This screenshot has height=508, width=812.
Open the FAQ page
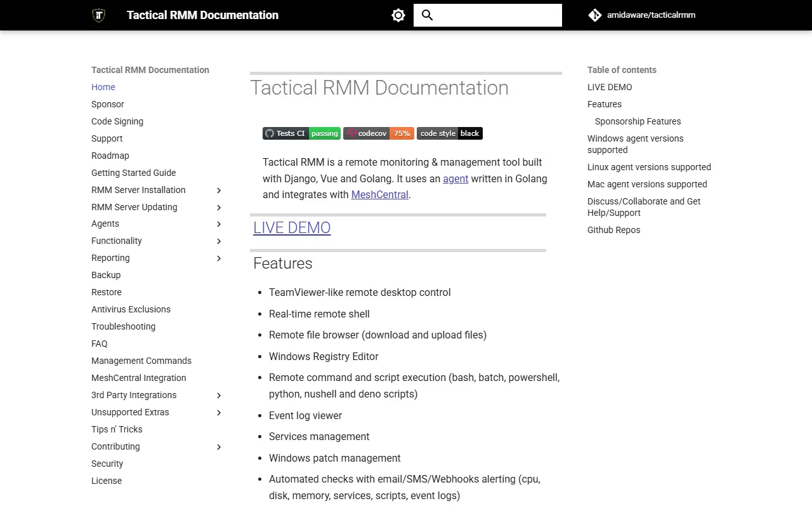(100, 344)
